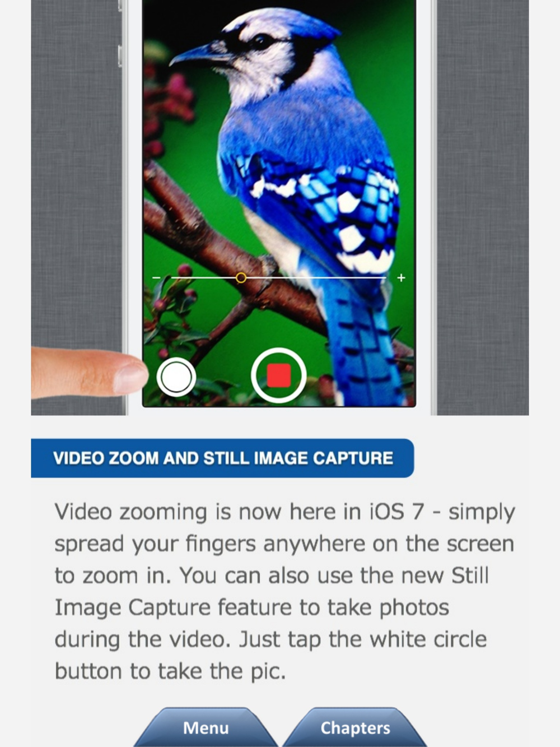Click the pointing finger image
This screenshot has width=560, height=747.
pyautogui.click(x=90, y=373)
